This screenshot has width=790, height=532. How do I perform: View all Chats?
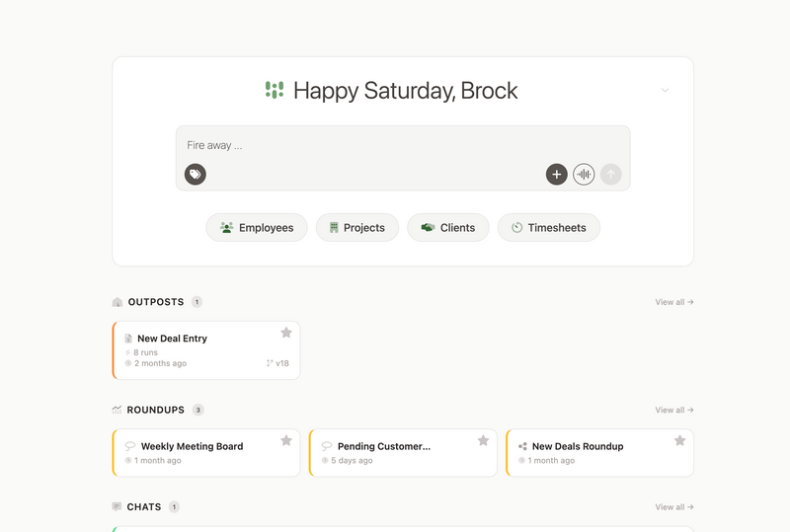[674, 506]
